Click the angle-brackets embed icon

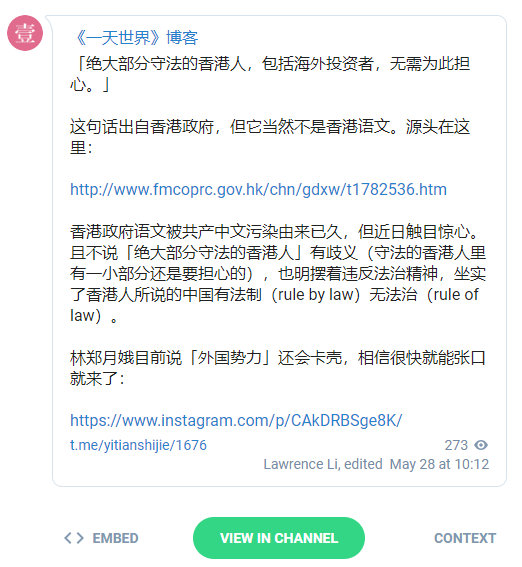pyautogui.click(x=74, y=538)
